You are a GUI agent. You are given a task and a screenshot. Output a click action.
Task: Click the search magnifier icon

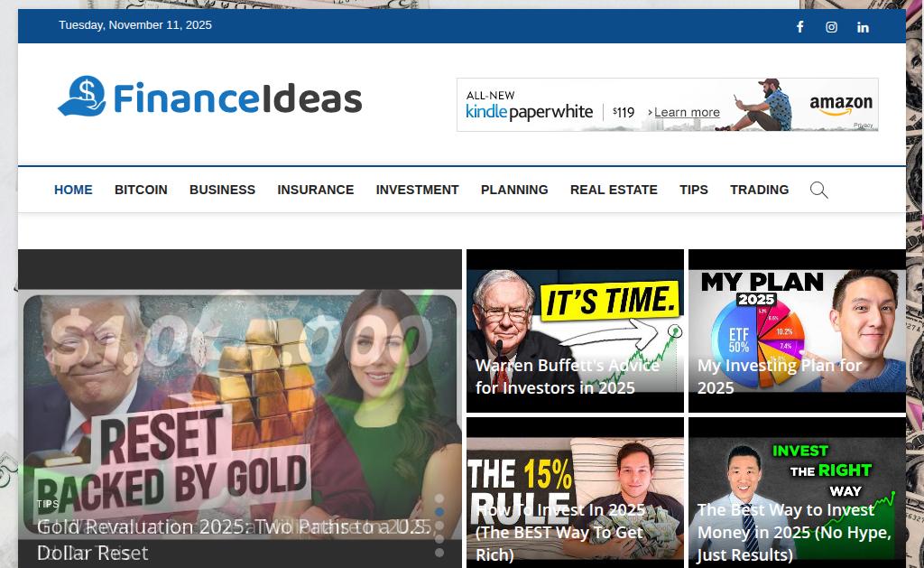click(818, 190)
